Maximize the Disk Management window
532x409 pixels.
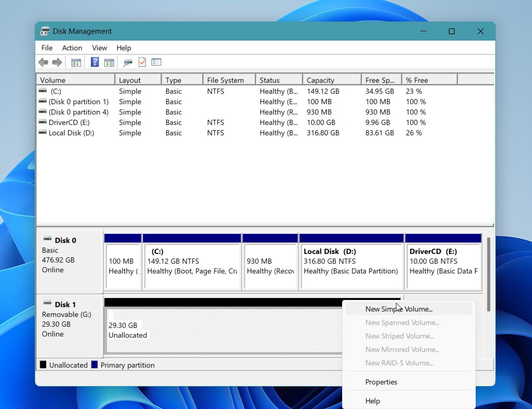(x=452, y=31)
